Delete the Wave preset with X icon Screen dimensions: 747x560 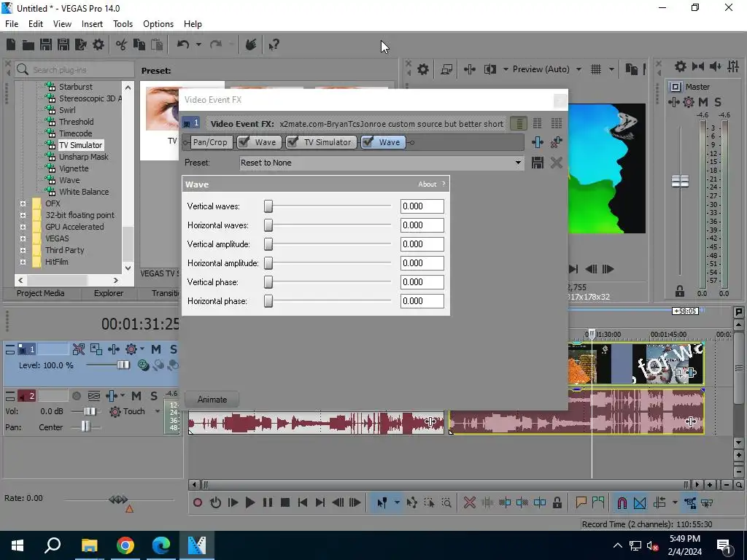pos(556,163)
